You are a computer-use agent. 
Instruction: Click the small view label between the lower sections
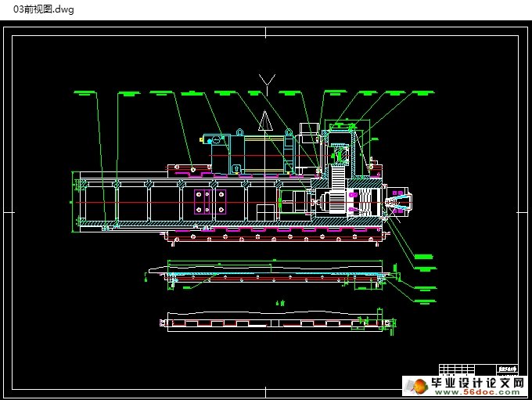280,302
